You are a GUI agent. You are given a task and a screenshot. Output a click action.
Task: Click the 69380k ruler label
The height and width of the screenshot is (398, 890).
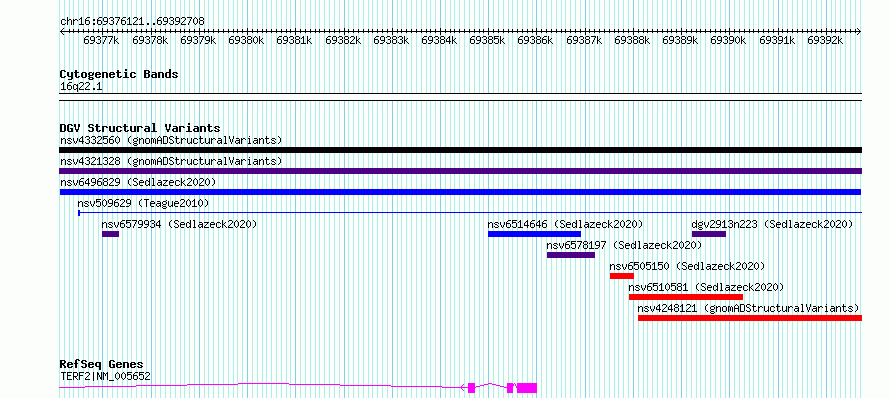tap(246, 41)
